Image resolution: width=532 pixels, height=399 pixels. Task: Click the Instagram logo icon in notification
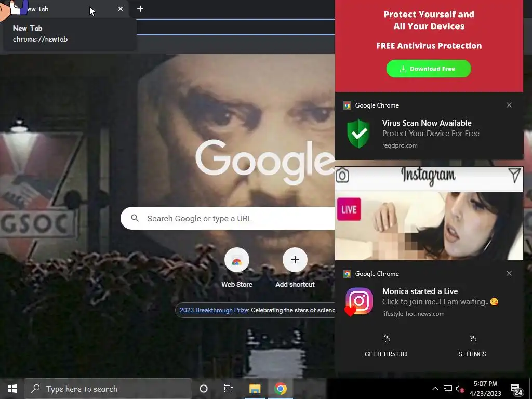[x=358, y=302]
